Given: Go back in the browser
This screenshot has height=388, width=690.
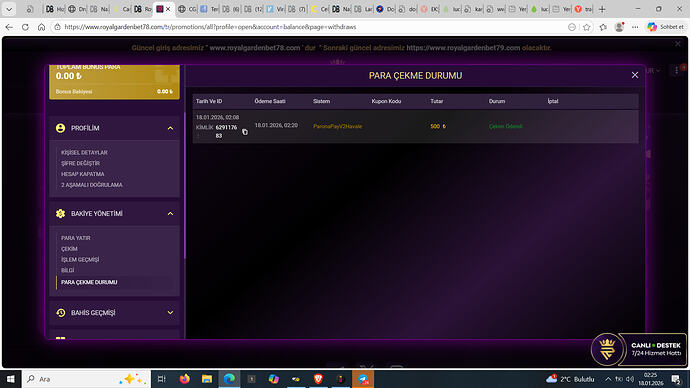Looking at the screenshot, I should (x=9, y=27).
